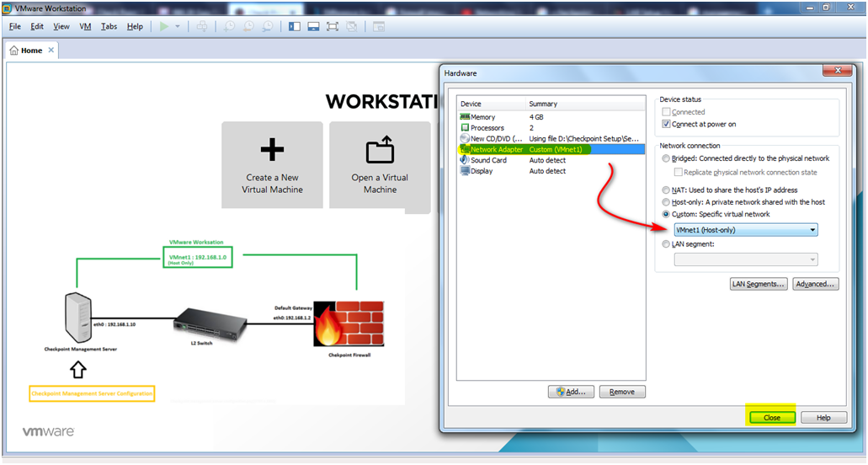
Task: Click Close in the Hardware dialog
Action: [x=772, y=417]
